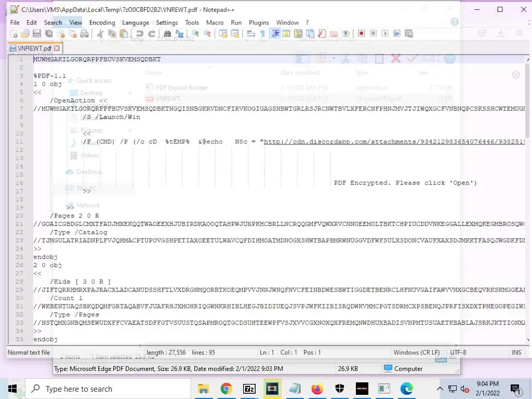Viewport: 532px width, 399px height.
Task: Close the VNREWT.pdf tab with red X
Action: (x=57, y=48)
